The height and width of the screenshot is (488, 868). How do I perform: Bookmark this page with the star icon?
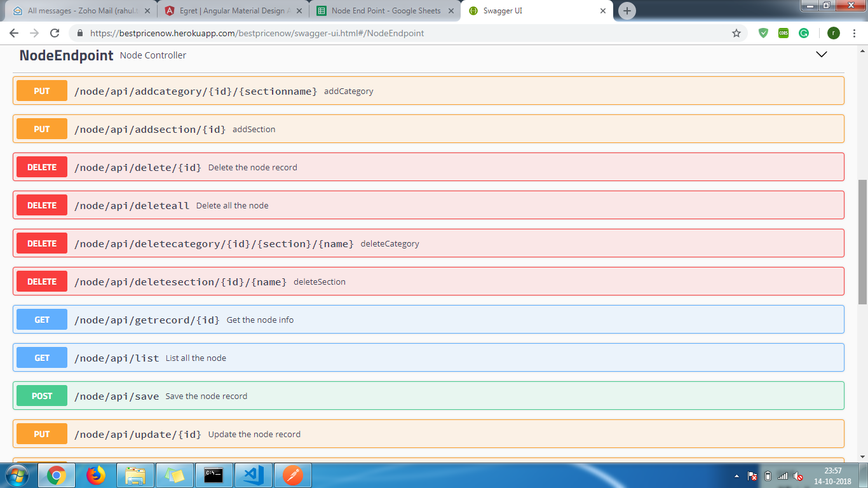pos(736,33)
